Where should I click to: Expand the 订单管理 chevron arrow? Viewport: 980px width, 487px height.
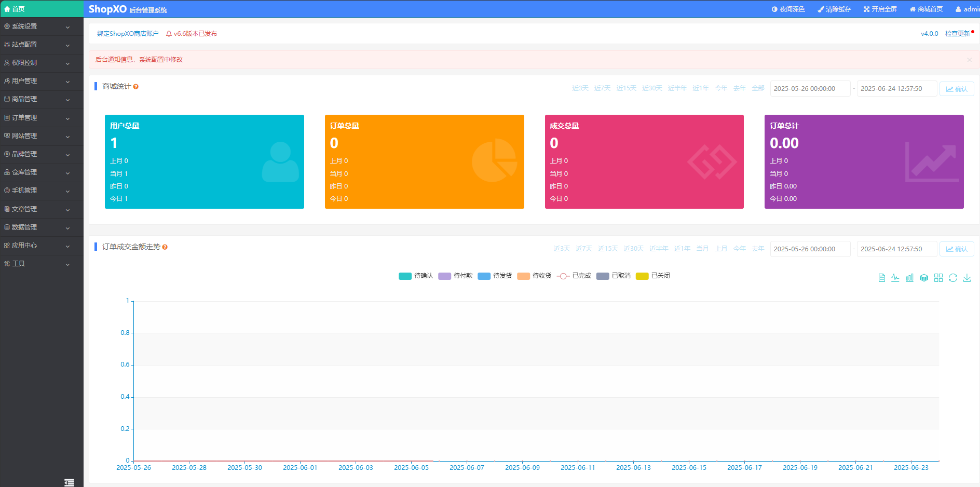coord(67,119)
